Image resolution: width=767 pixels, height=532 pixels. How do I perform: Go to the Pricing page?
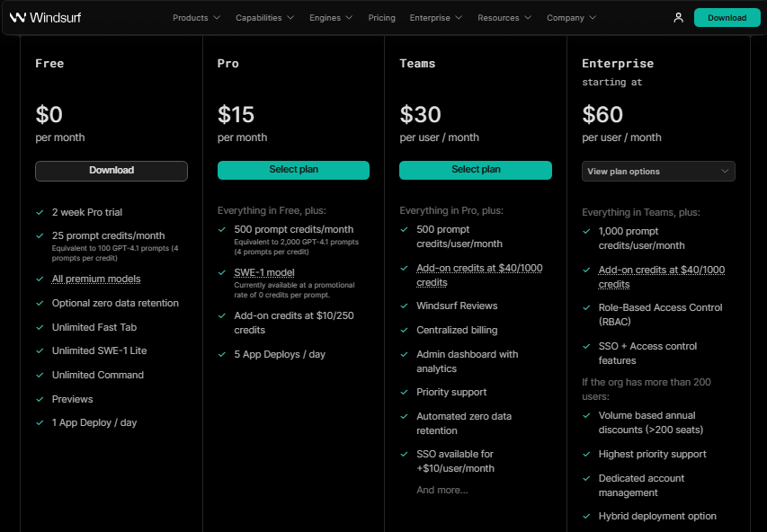381,18
